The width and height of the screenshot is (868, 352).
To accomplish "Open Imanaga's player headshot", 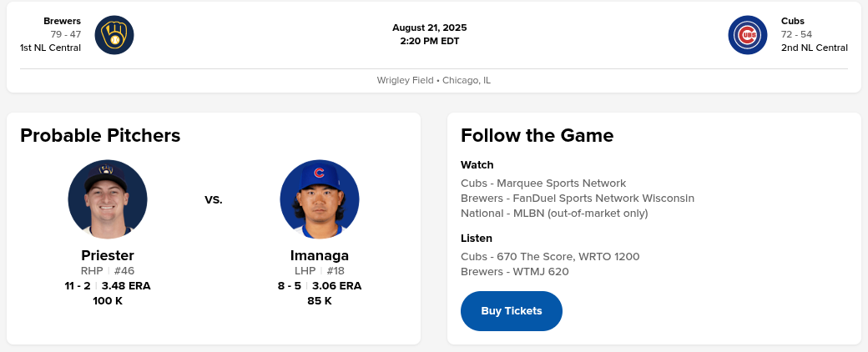I will click(x=320, y=199).
